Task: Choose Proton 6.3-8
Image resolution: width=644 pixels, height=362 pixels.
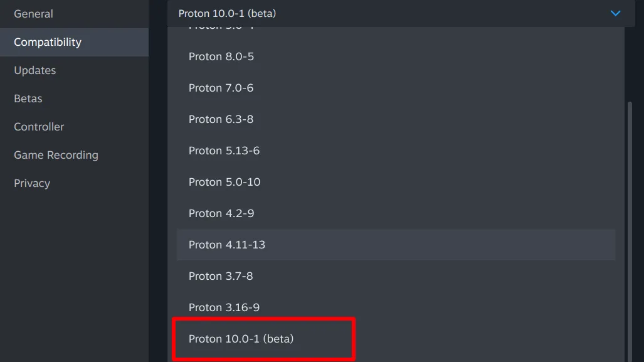Action: 220,119
